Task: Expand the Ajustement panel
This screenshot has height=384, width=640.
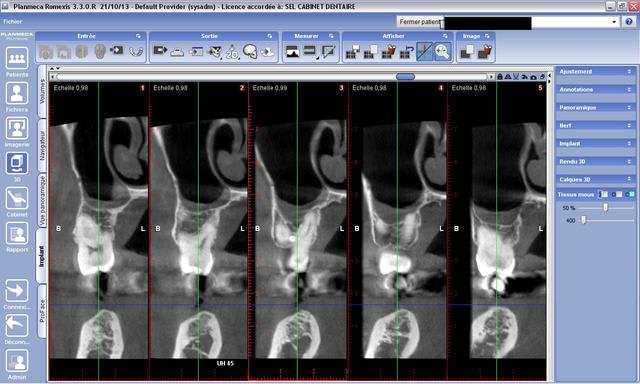Action: pos(596,71)
